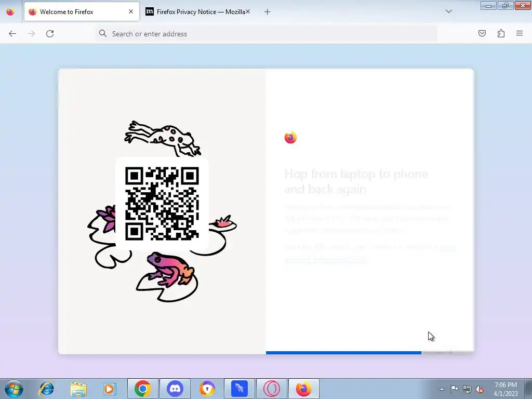Open the blue rocket app in taskbar
Screen dimensions: 532x399
pos(240,389)
